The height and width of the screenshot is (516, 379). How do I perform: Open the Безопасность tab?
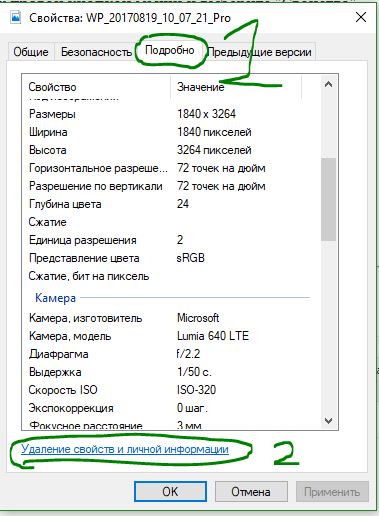[x=96, y=52]
